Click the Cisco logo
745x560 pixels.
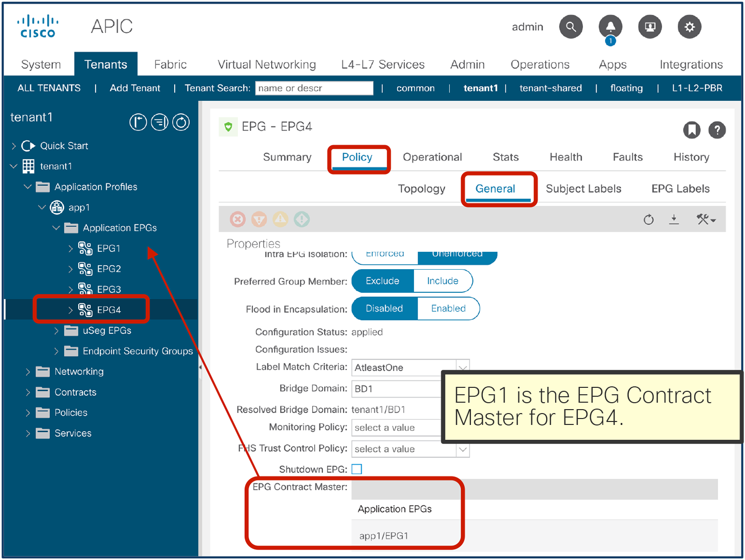pos(38,27)
